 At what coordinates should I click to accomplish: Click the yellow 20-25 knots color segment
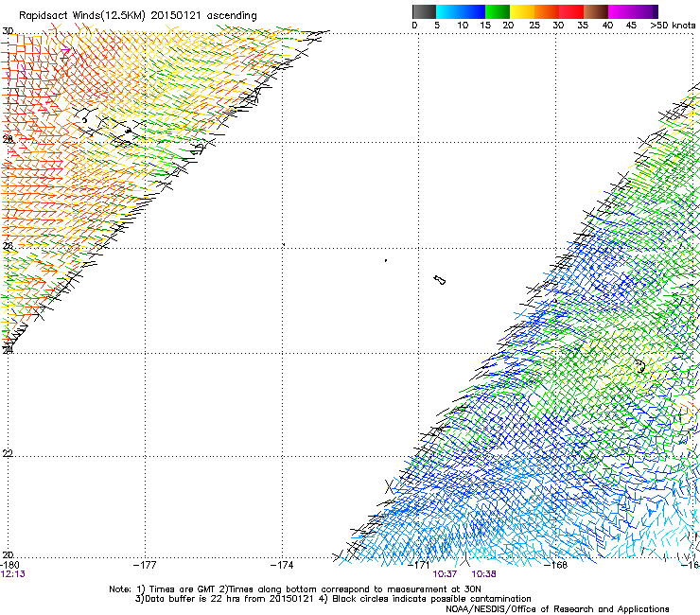(x=522, y=11)
